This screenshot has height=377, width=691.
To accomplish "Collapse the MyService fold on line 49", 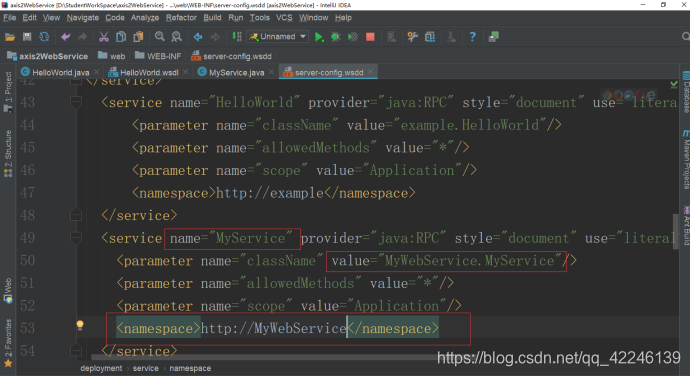I will tap(76, 238).
